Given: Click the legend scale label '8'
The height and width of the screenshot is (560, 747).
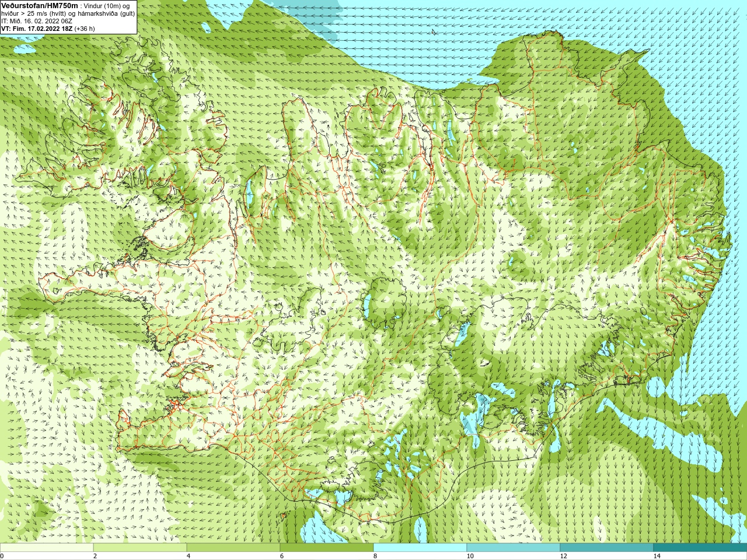Looking at the screenshot, I should pyautogui.click(x=375, y=556).
